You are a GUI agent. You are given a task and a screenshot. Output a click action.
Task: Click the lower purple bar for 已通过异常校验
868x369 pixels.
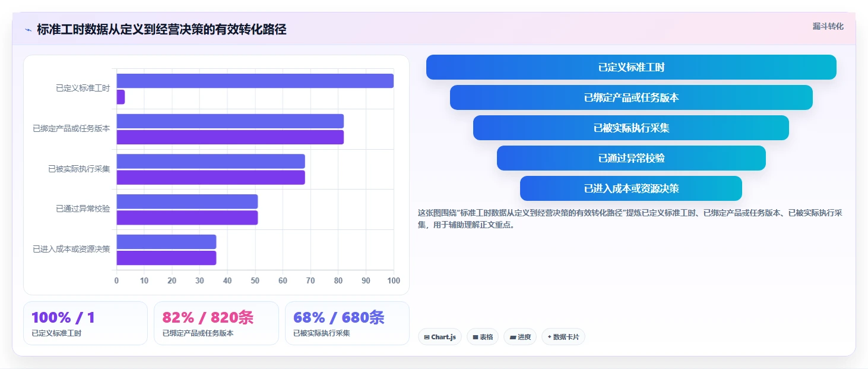[187, 217]
